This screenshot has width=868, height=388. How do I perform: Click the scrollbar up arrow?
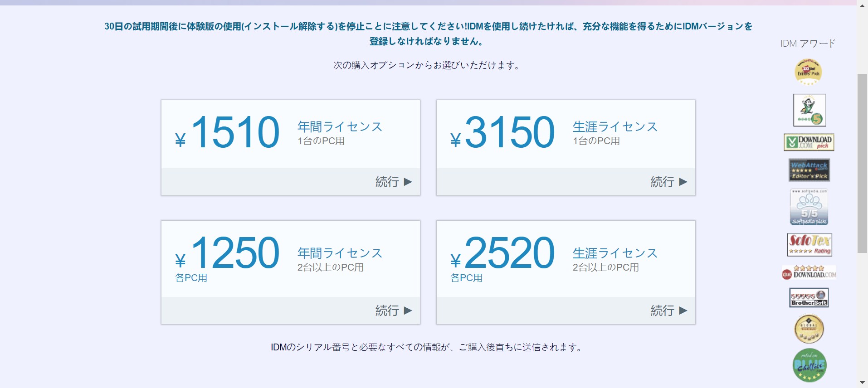click(862, 5)
